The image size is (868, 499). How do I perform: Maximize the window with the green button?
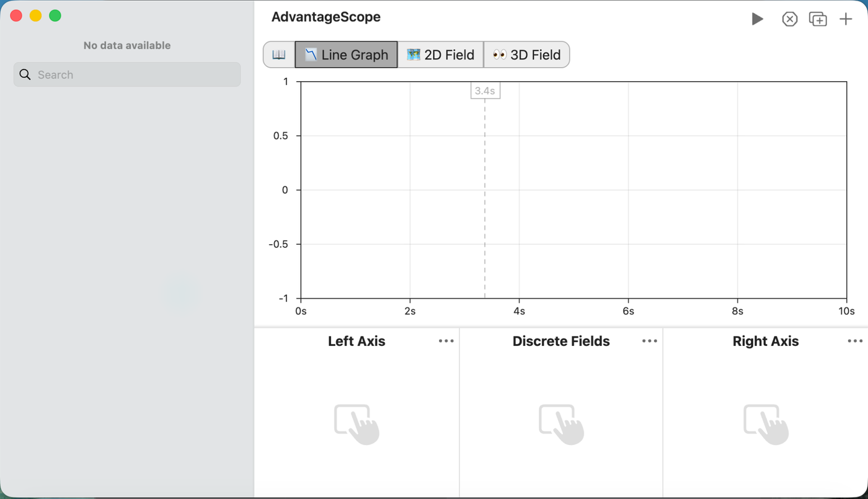point(55,16)
